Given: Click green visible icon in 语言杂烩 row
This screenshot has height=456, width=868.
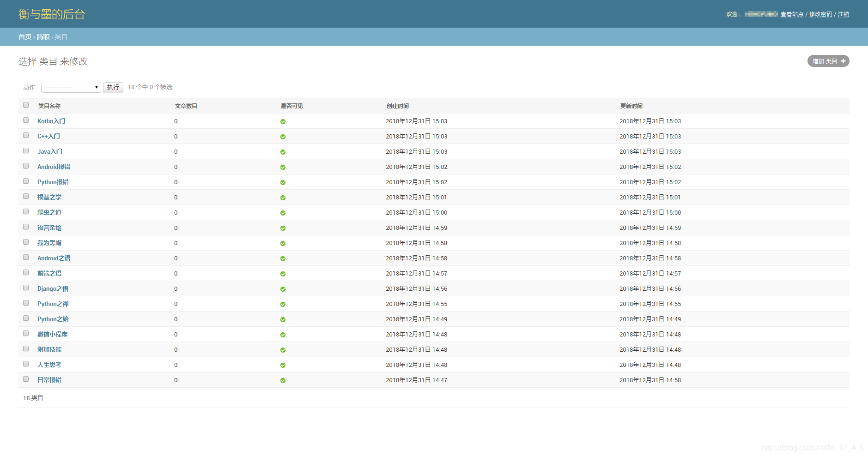Looking at the screenshot, I should pyautogui.click(x=283, y=228).
